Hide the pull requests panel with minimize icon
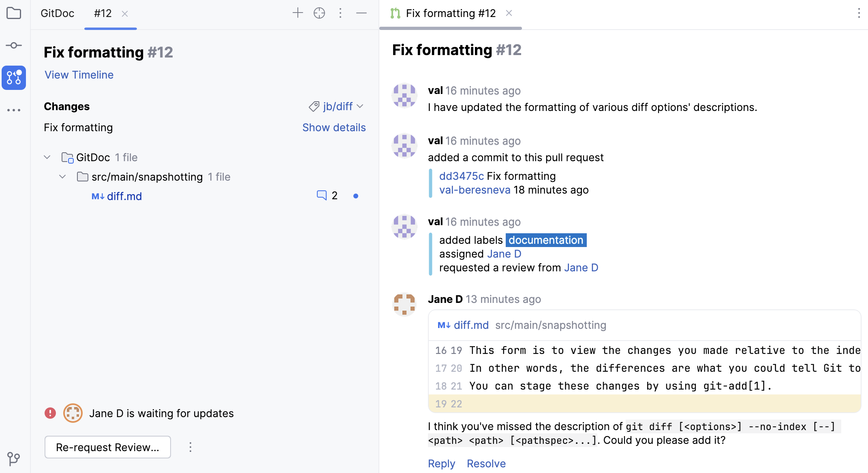Screen dimensions: 868x473 (361, 13)
